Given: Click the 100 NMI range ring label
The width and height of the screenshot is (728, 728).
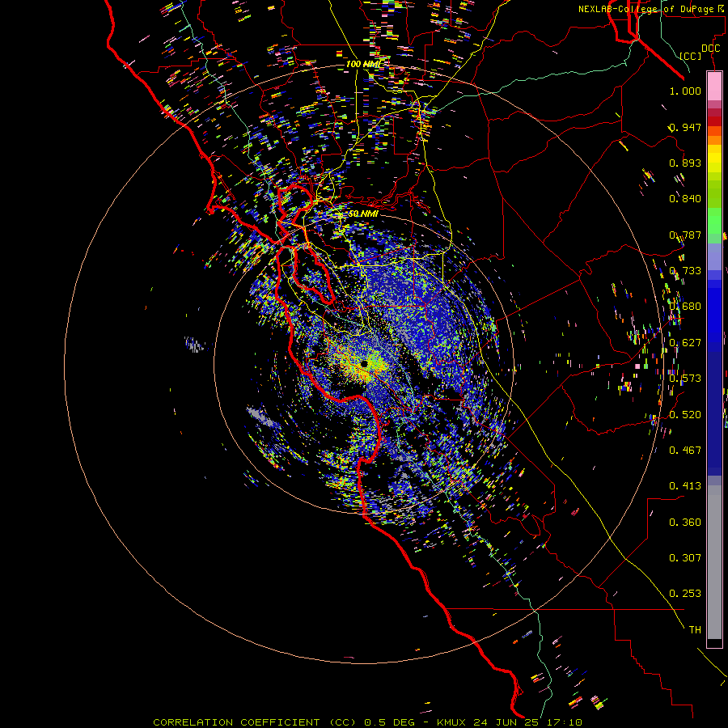Looking at the screenshot, I should point(363,64).
